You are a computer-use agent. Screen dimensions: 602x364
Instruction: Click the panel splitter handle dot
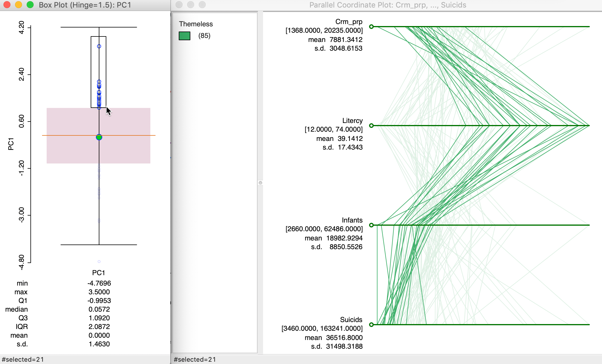pos(260,183)
